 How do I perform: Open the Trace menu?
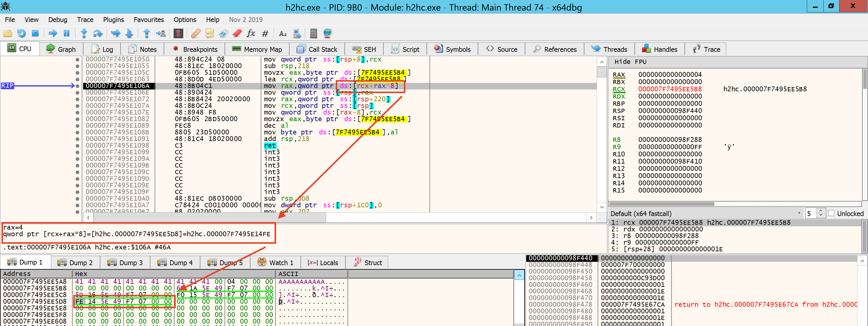pos(85,20)
